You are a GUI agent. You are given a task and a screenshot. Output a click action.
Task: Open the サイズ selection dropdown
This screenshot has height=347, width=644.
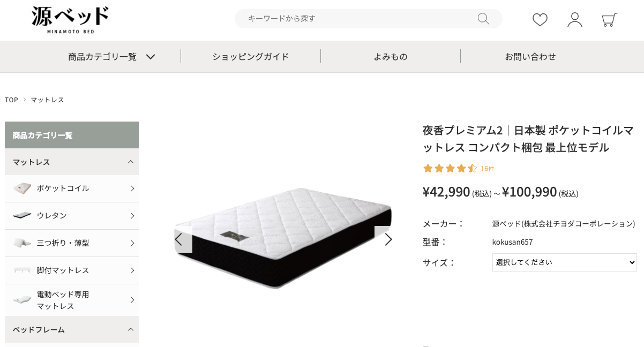[565, 262]
